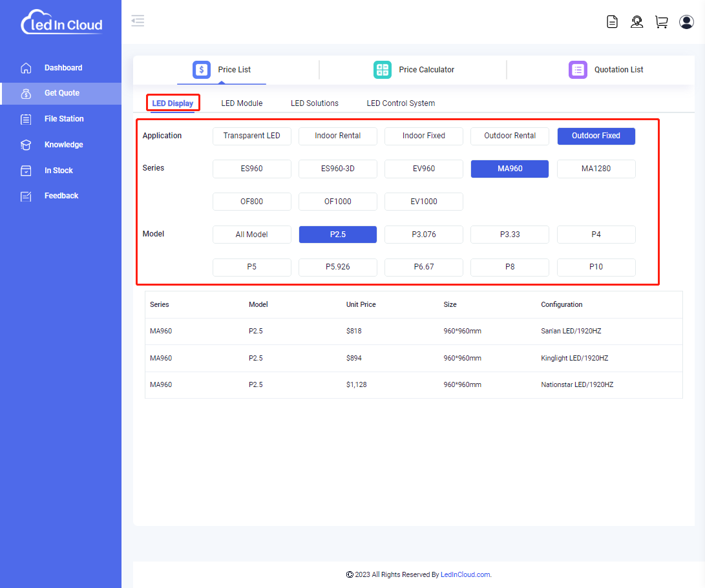
Task: Click the Led In Cloud logo
Action: click(x=61, y=23)
